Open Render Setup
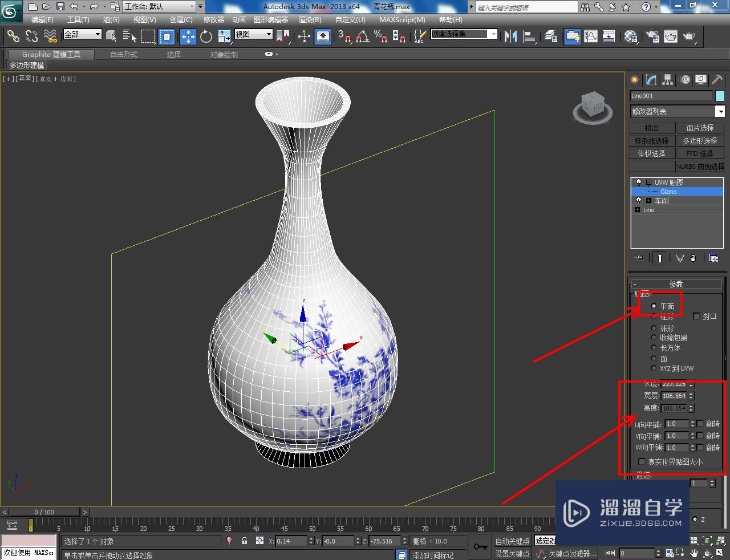The image size is (730, 560). pyautogui.click(x=651, y=36)
